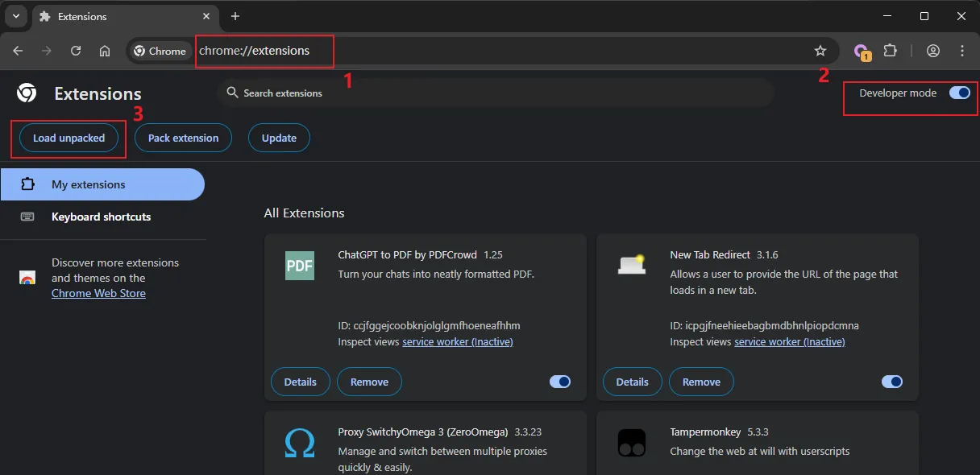The width and height of the screenshot is (980, 475).
Task: Open the pinned extension with badge 1
Action: coord(862,52)
